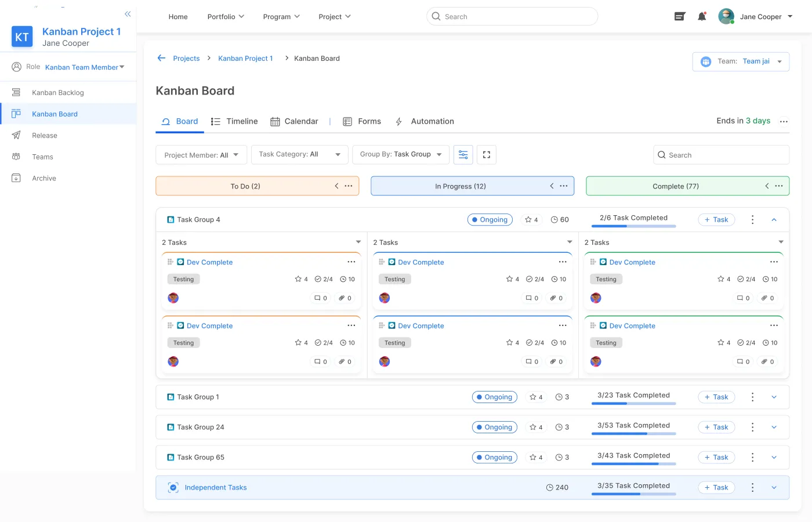Open the Kanban Team Member role dropdown
Image resolution: width=812 pixels, height=522 pixels.
point(85,67)
